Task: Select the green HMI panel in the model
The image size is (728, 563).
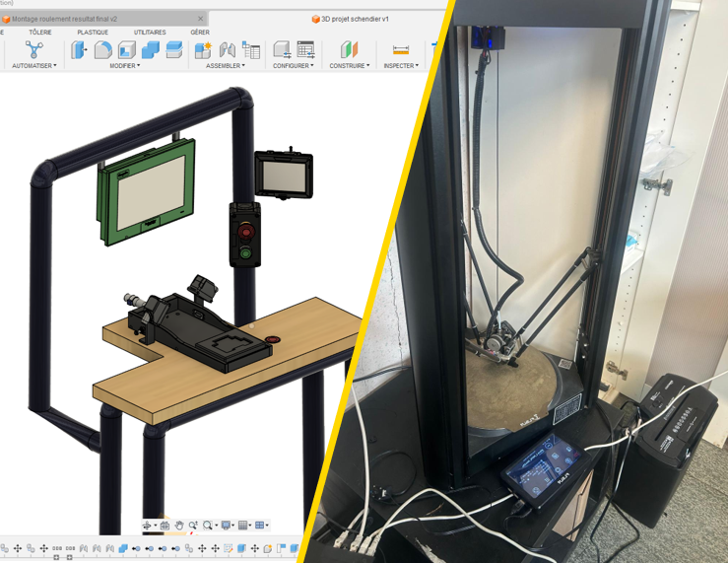Action: (146, 191)
